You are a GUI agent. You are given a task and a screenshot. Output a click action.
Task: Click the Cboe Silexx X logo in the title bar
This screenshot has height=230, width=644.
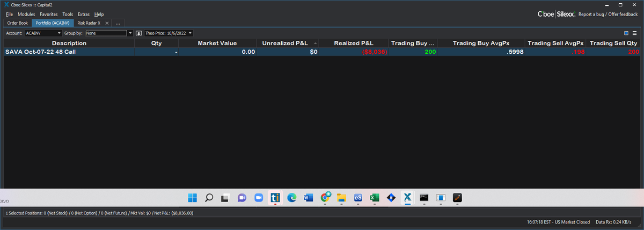pyautogui.click(x=6, y=4)
